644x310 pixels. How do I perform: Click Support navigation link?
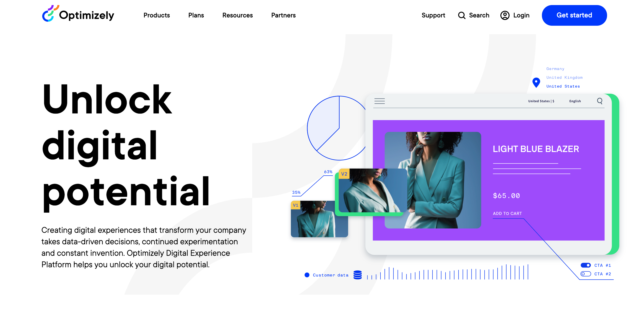coord(433,15)
